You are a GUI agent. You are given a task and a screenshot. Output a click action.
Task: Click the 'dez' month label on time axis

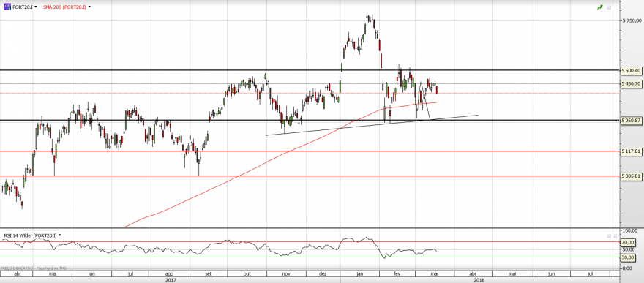(x=323, y=273)
